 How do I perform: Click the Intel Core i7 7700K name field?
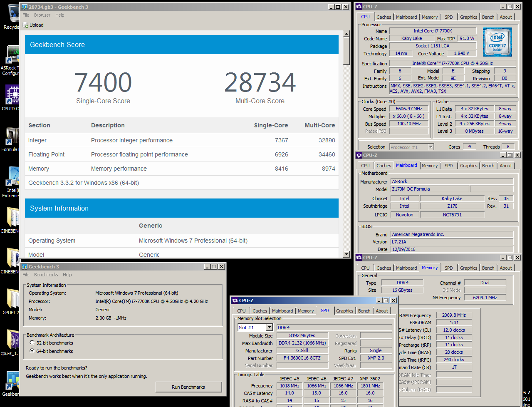pos(433,31)
